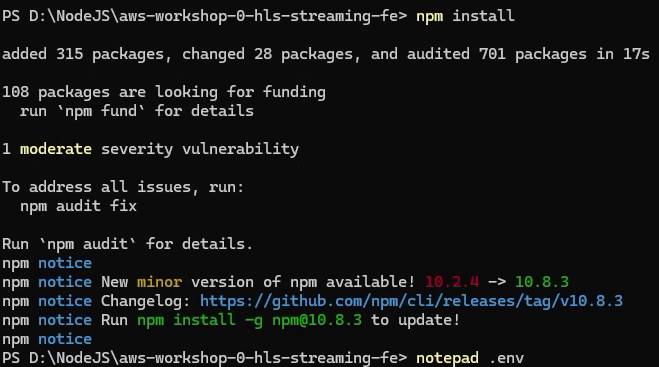Viewport: 659px width, 367px height.
Task: Click 'Run `npm audit` for details.' line
Action: coord(127,244)
